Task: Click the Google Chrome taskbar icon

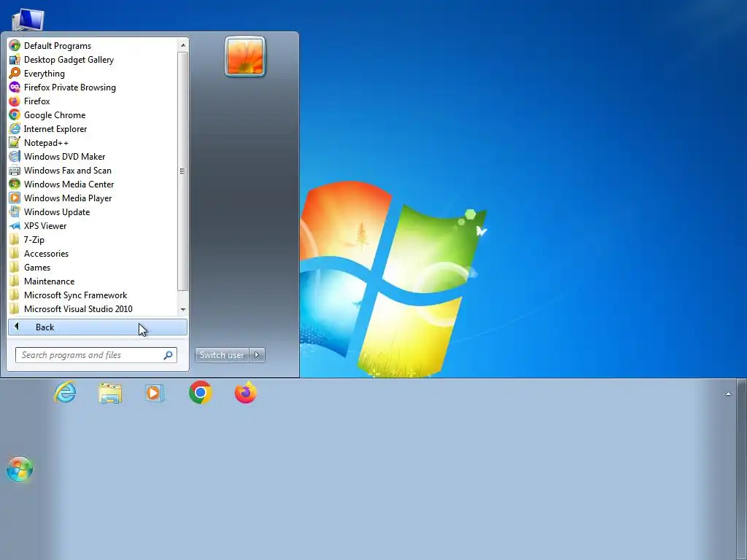Action: pyautogui.click(x=200, y=392)
